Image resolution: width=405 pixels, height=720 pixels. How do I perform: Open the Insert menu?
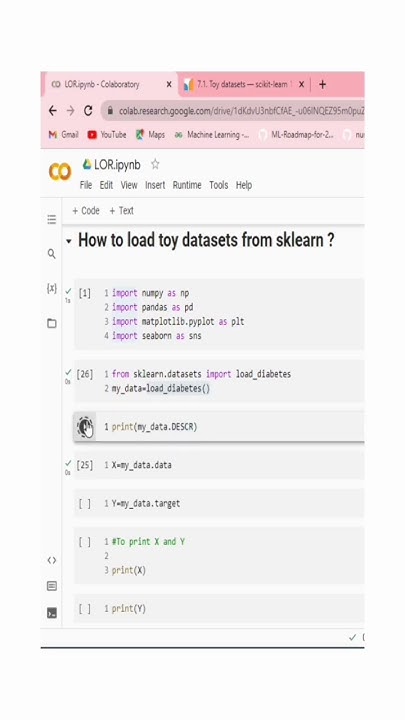coord(155,185)
